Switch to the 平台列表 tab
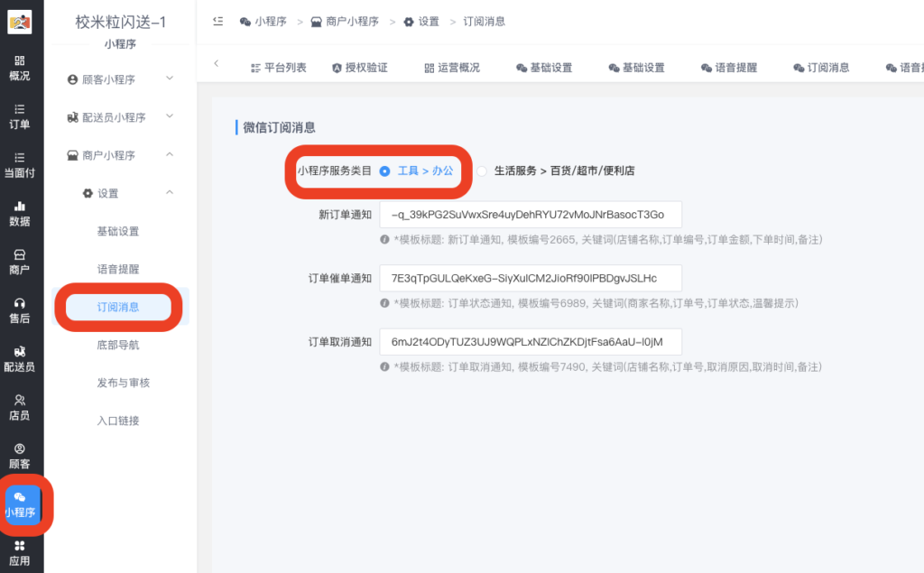The height and width of the screenshot is (573, 924). [x=278, y=68]
